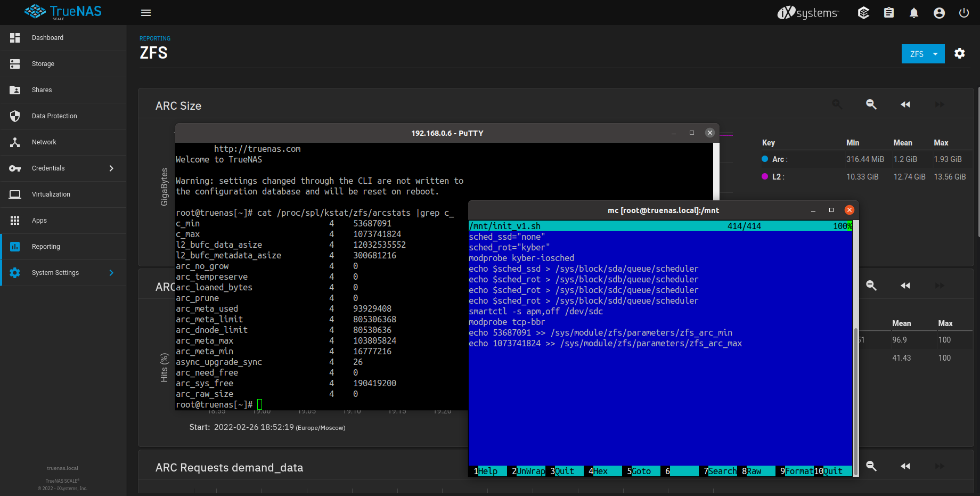Click the PuTTY title bar '192.168.0.6 - PuTTY'
Viewport: 980px width, 496px height.
(x=447, y=133)
